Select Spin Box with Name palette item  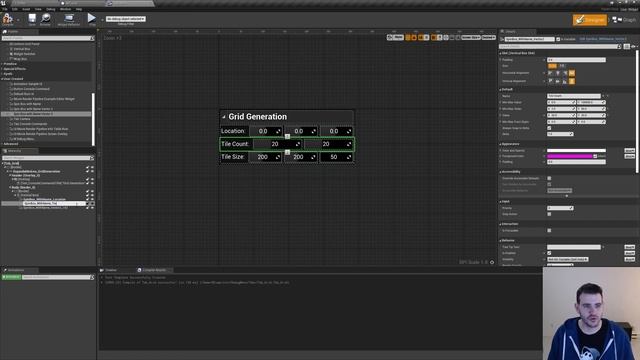tap(27, 104)
